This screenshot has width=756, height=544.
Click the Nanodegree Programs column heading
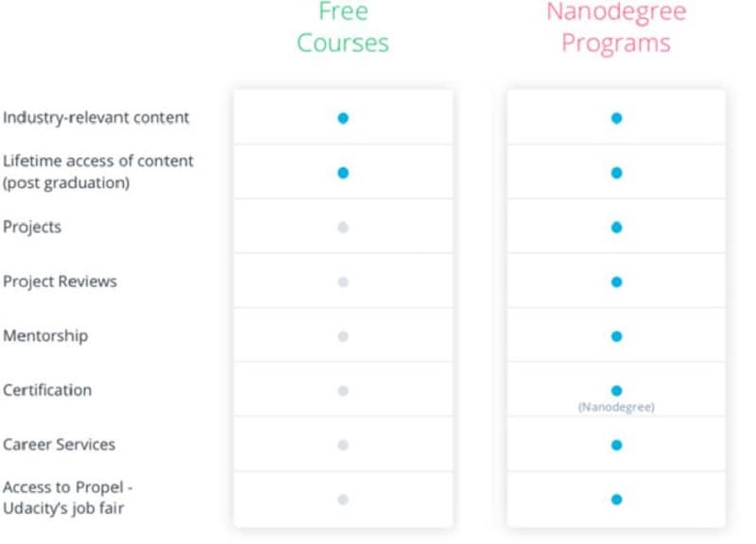click(x=615, y=27)
